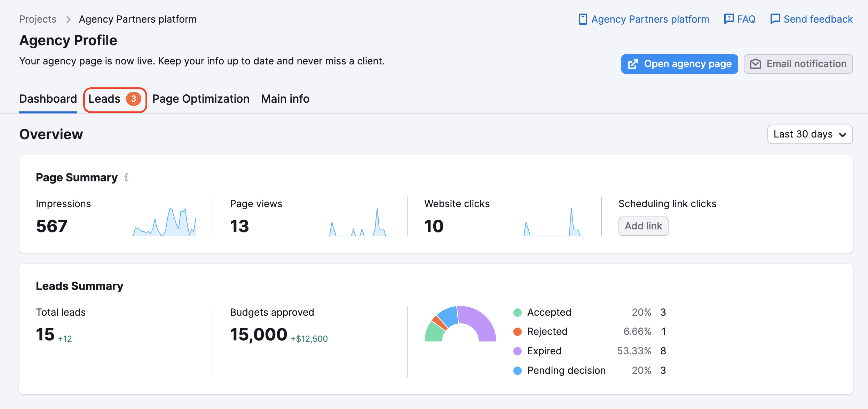Select the Main info tab
Viewport: 868px width, 409px height.
(x=285, y=99)
